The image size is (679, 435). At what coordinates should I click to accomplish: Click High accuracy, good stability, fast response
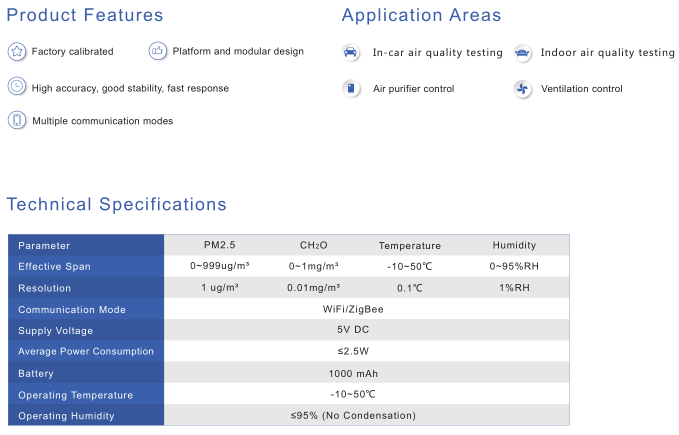coord(130,88)
